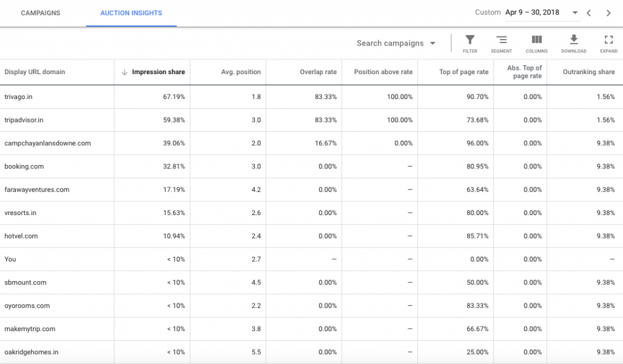
Task: Click the 85.71% top of page rate
Action: coord(477,236)
